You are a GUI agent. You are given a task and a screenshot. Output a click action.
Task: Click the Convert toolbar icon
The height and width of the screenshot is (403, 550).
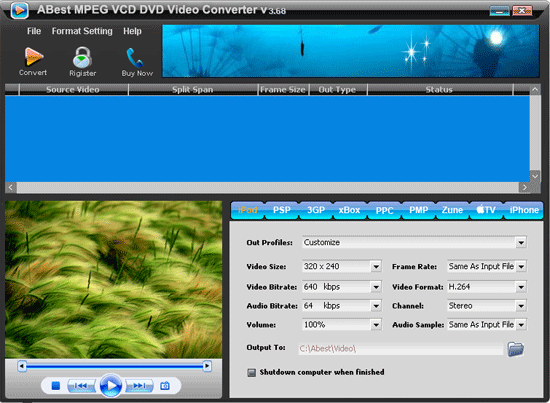coord(33,57)
